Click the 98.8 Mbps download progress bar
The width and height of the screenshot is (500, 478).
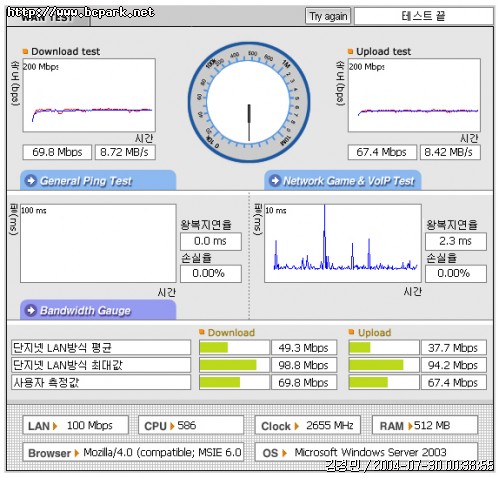click(234, 365)
